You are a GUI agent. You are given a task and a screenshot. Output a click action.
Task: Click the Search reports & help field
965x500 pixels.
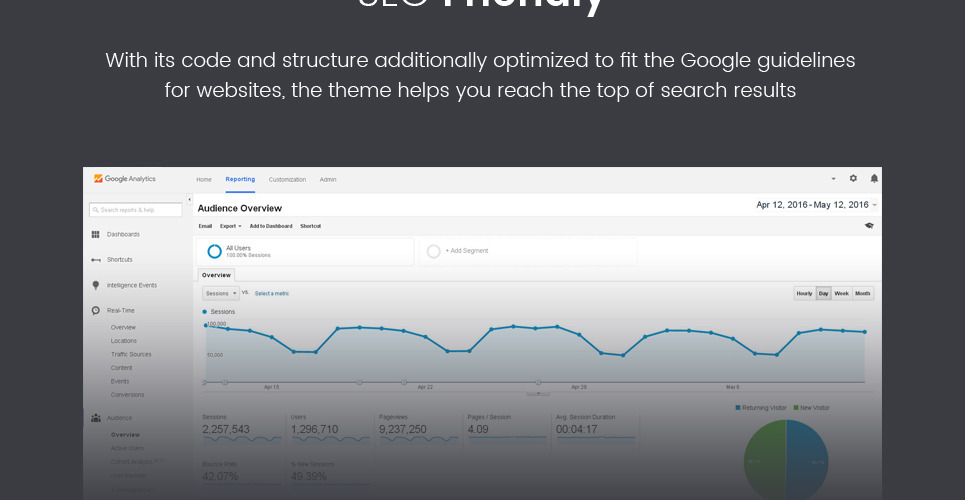pos(136,210)
